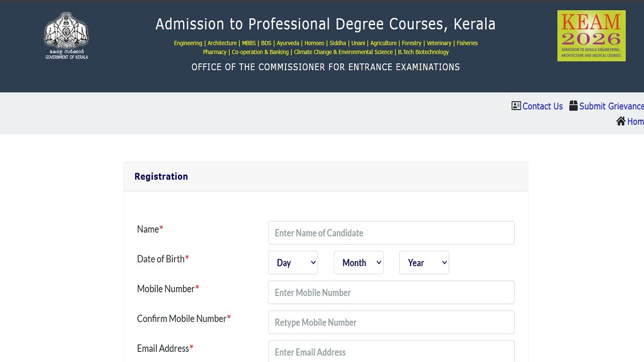The width and height of the screenshot is (644, 362).
Task: Open the Year dropdown
Action: (x=424, y=263)
